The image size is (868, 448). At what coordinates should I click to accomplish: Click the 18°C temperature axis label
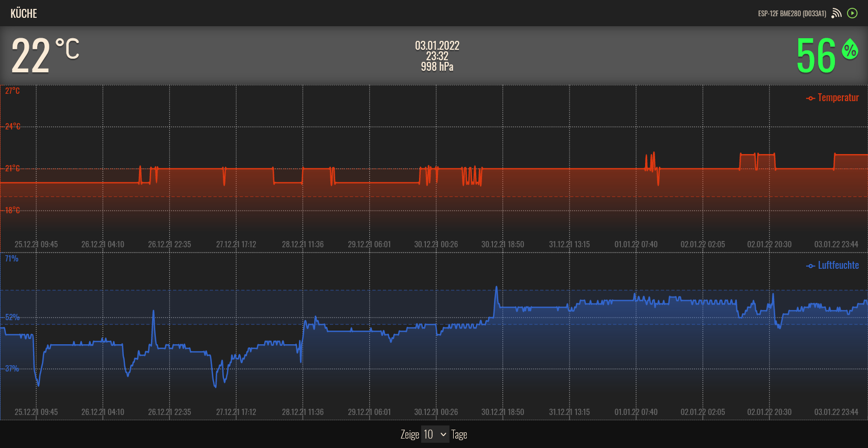13,210
